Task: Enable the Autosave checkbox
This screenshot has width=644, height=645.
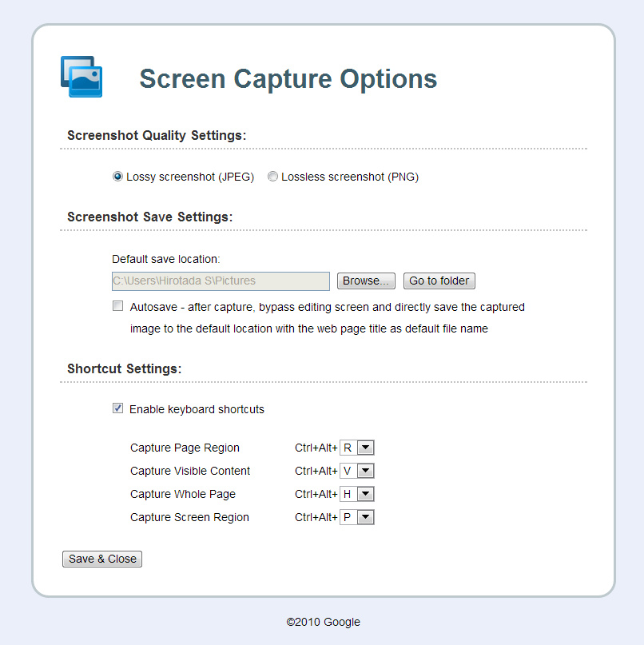Action: click(x=118, y=306)
